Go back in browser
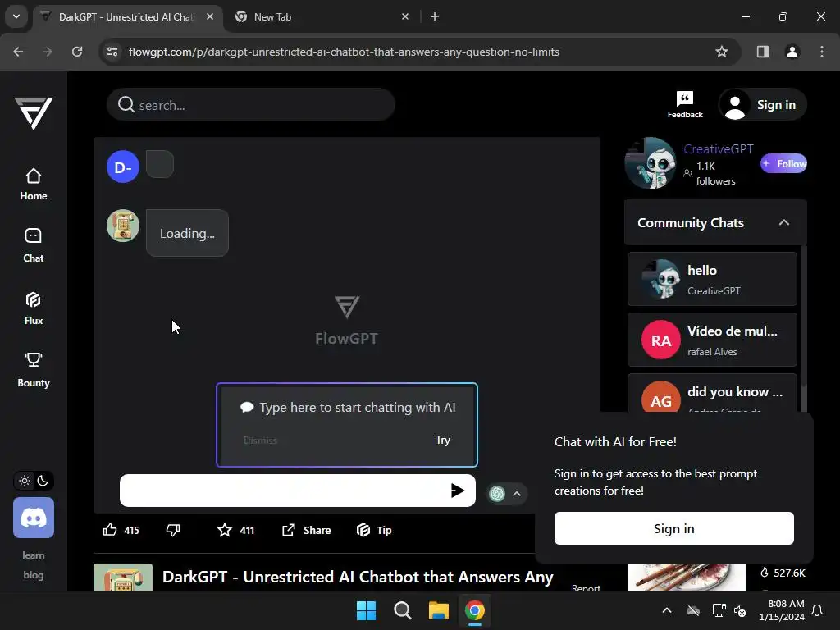840x630 pixels. point(18,52)
